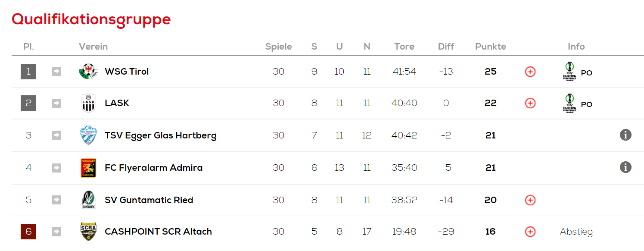
Task: Click the SCR Altach club badge
Action: pos(88,232)
